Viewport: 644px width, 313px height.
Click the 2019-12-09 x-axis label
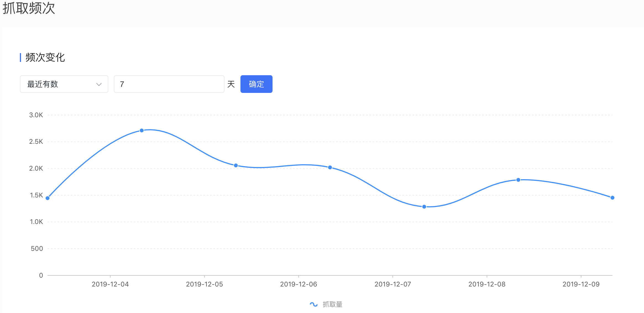coord(581,284)
